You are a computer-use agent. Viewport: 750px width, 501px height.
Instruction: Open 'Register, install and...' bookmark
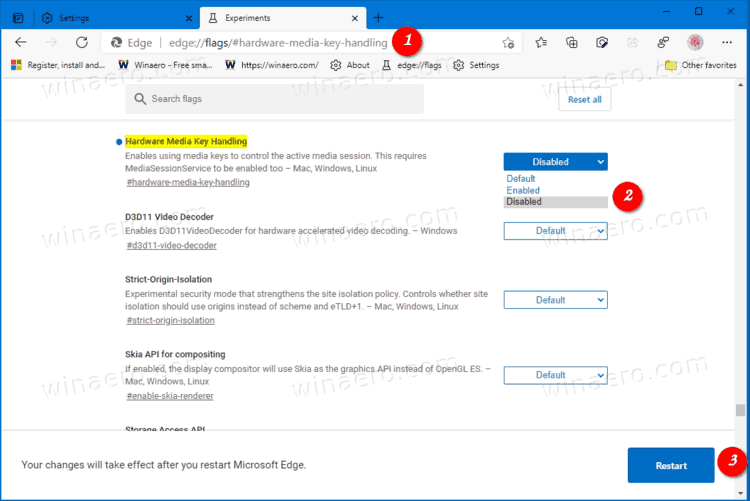57,65
